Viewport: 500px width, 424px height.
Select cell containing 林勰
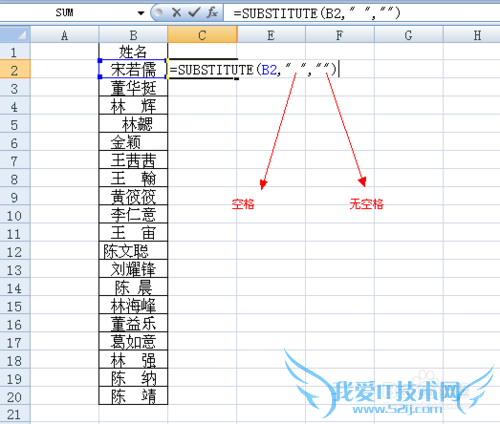[x=133, y=124]
